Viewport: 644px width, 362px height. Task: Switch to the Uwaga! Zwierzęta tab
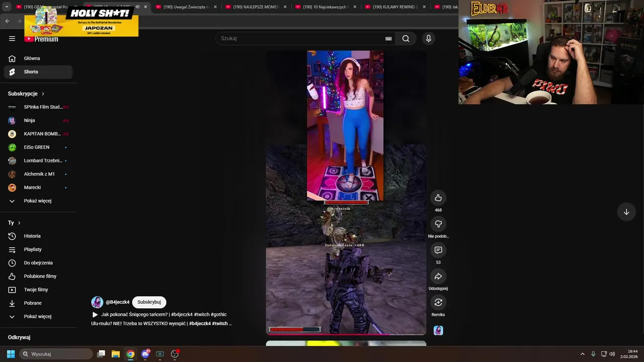(185, 7)
